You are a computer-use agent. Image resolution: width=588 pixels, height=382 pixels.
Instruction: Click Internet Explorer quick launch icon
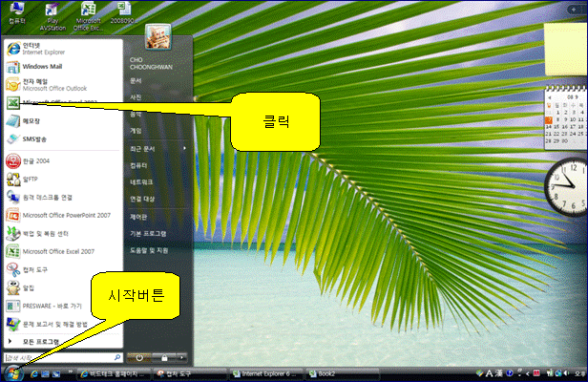(x=34, y=373)
